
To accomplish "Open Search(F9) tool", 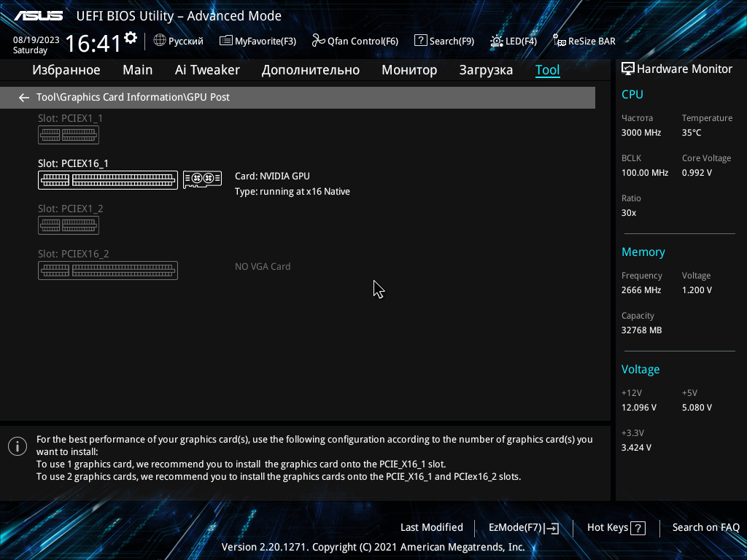I will (x=444, y=41).
